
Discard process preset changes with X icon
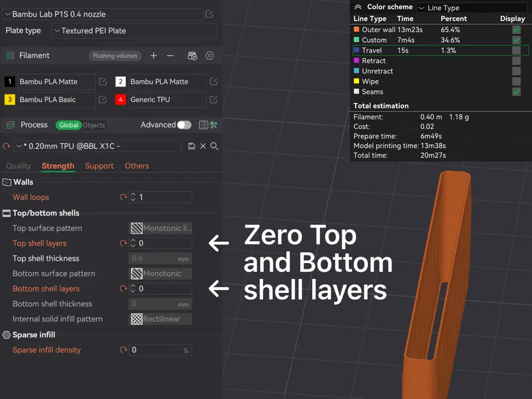coord(203,146)
